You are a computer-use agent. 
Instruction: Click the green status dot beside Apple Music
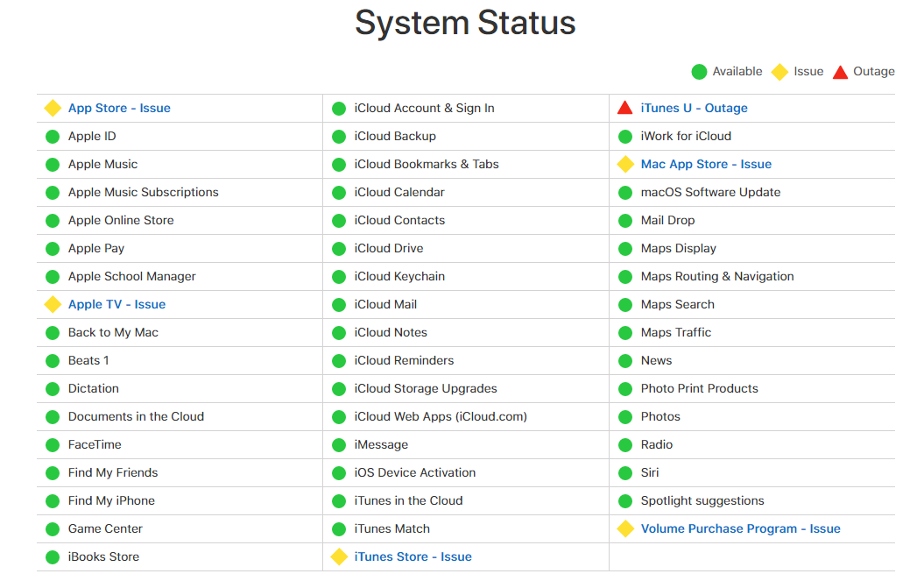tap(53, 165)
